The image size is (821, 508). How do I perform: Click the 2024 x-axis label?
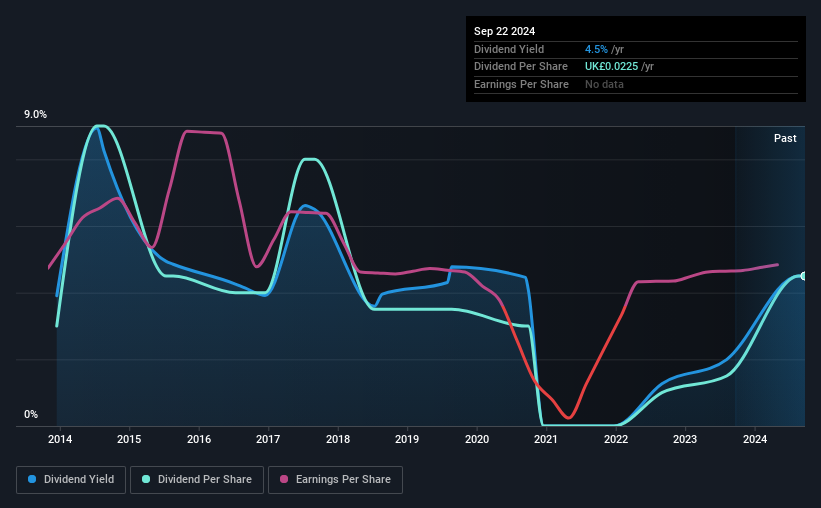(x=755, y=439)
